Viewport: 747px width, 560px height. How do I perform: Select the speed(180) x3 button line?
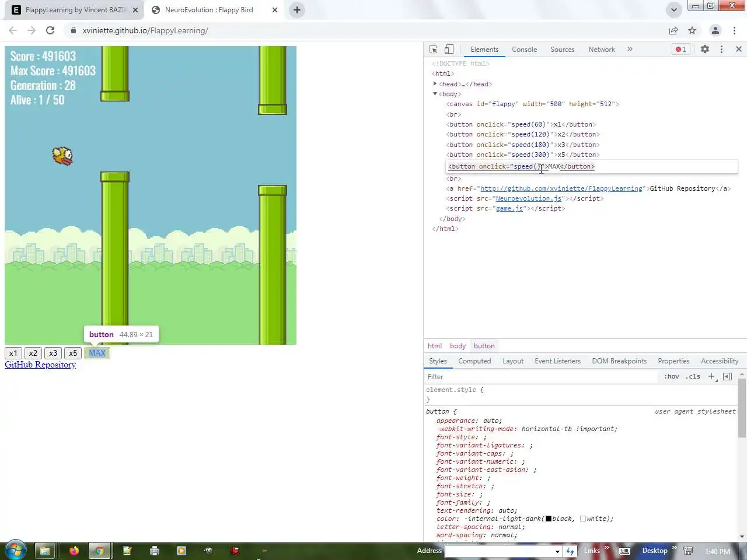(523, 145)
